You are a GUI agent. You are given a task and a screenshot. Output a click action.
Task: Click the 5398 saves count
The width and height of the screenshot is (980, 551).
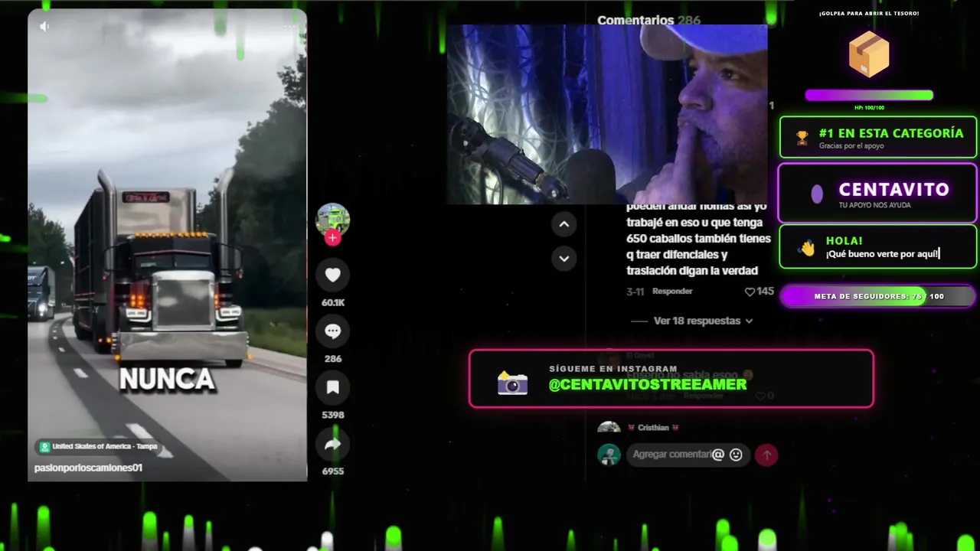(333, 415)
